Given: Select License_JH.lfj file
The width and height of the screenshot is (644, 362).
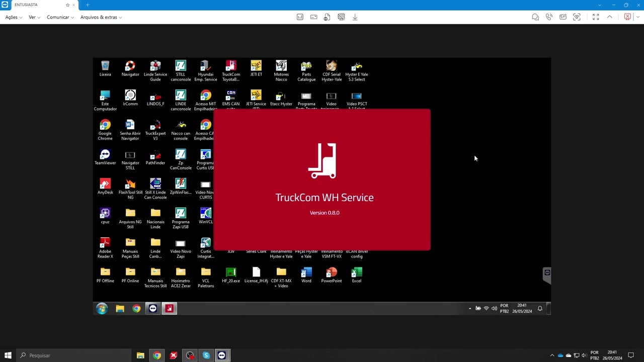Looking at the screenshot, I should 256,275.
